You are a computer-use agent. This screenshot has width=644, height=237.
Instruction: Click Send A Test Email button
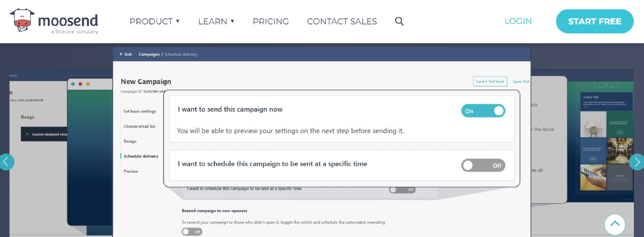490,81
